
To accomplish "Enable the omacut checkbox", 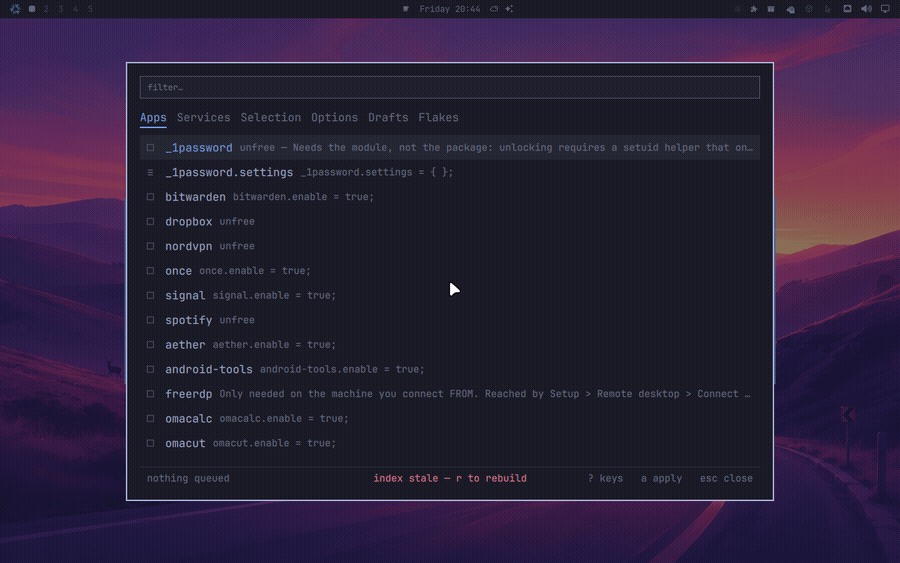I will pyautogui.click(x=150, y=444).
